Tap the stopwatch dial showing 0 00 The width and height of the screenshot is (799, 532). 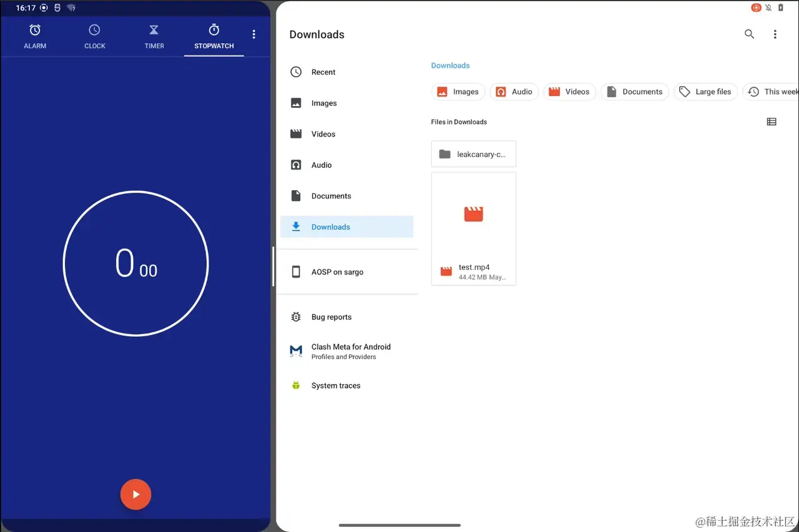click(135, 263)
